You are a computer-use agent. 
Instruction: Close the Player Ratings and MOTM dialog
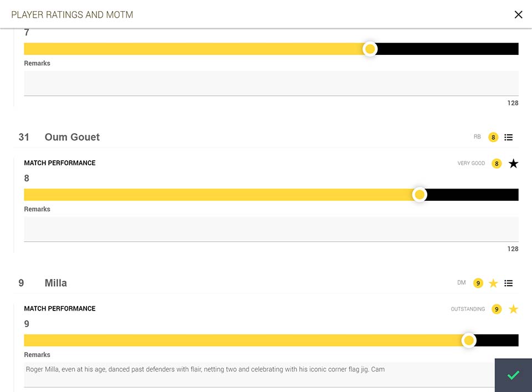518,14
